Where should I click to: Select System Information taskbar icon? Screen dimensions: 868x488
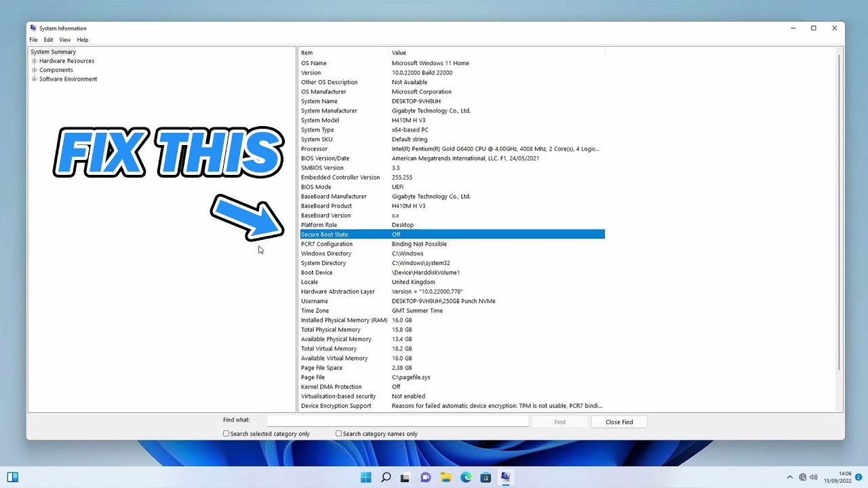[x=505, y=477]
